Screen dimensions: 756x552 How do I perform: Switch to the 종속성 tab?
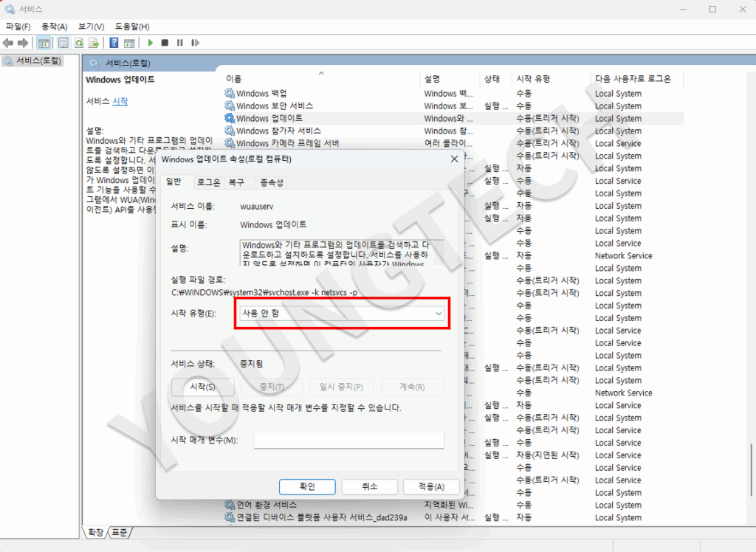pyautogui.click(x=272, y=182)
